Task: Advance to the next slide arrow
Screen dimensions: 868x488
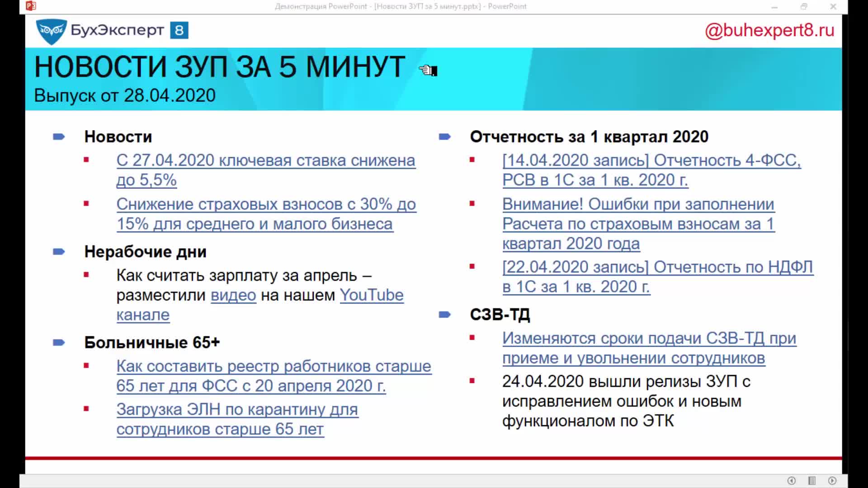Action: pos(832,481)
